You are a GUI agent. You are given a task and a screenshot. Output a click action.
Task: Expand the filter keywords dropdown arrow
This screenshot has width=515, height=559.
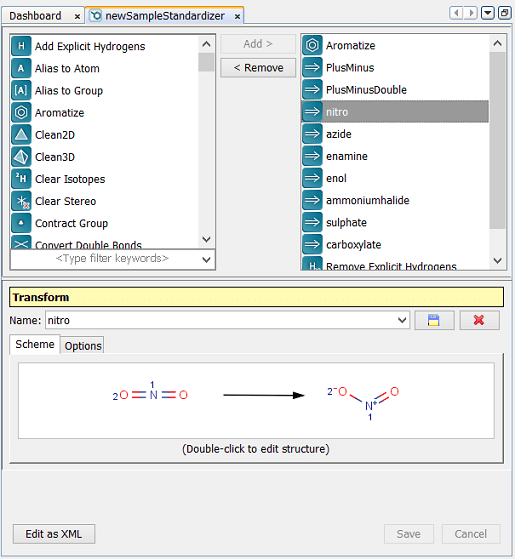pos(206,260)
